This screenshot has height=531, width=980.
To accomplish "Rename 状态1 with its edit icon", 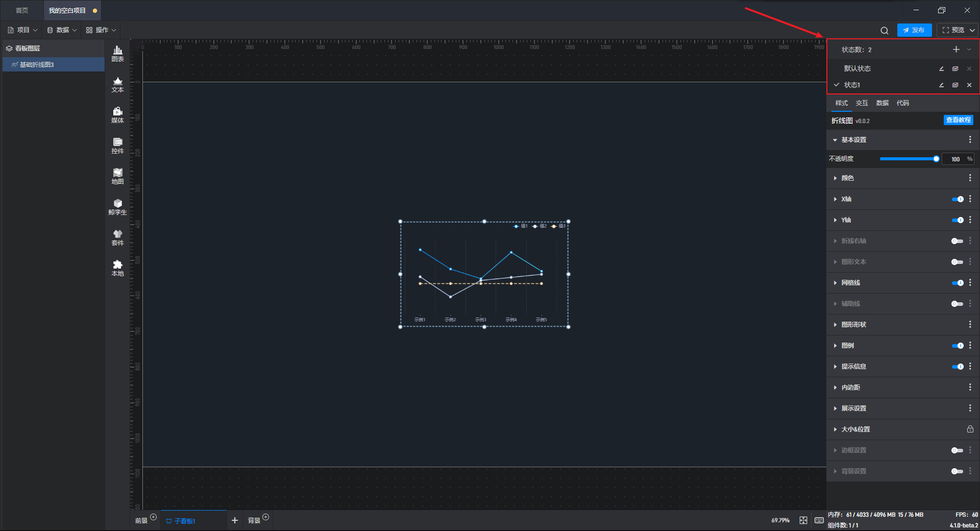I will (942, 85).
